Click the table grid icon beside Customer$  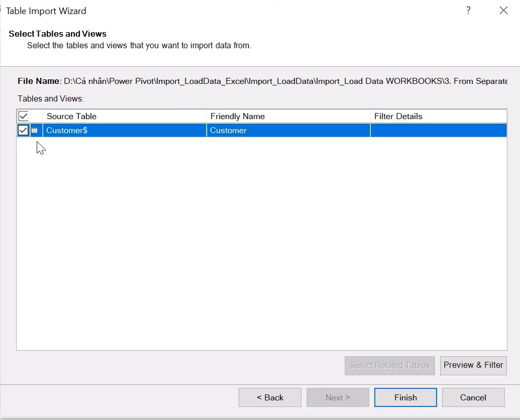(35, 130)
